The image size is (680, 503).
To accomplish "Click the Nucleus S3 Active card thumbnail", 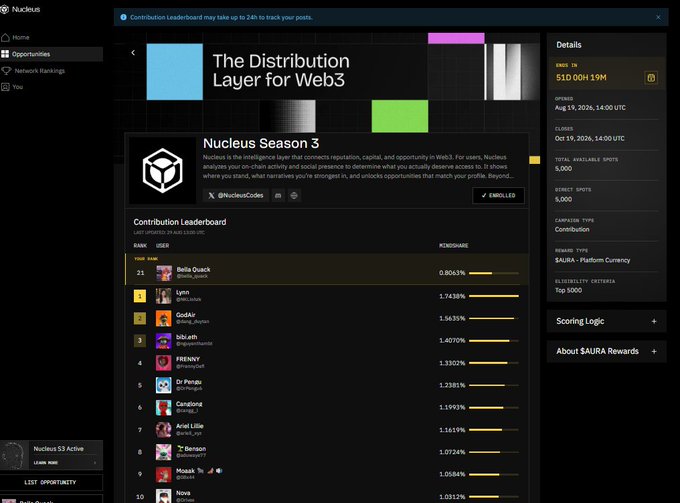I will point(13,455).
